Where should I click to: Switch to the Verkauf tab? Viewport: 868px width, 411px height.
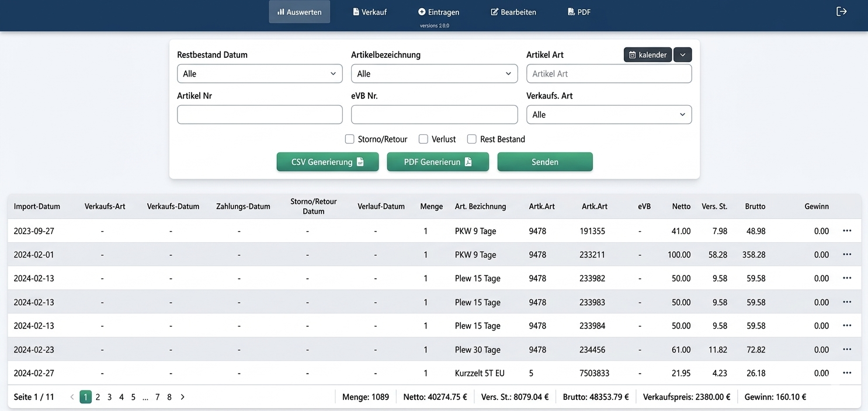(370, 12)
